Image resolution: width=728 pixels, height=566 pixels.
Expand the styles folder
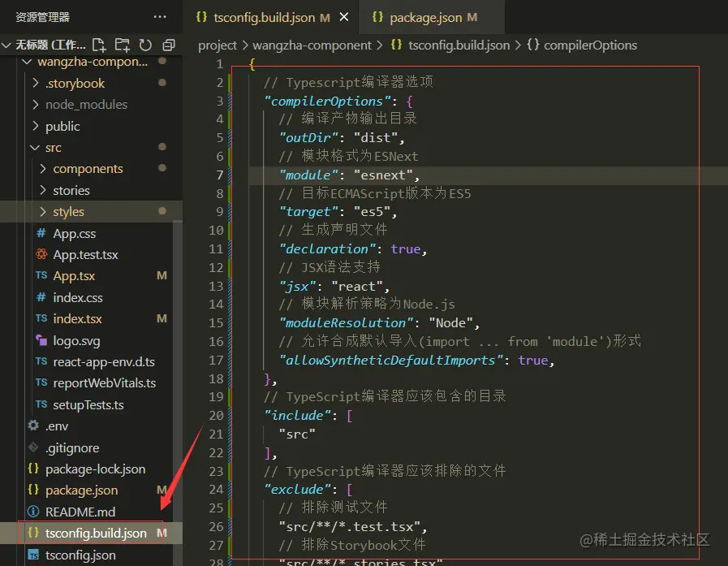coord(43,212)
